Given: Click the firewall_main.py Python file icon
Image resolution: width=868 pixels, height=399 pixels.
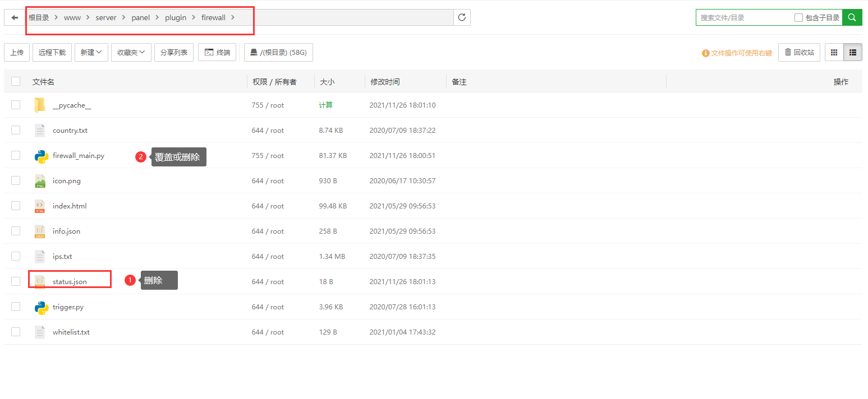Looking at the screenshot, I should coord(41,156).
